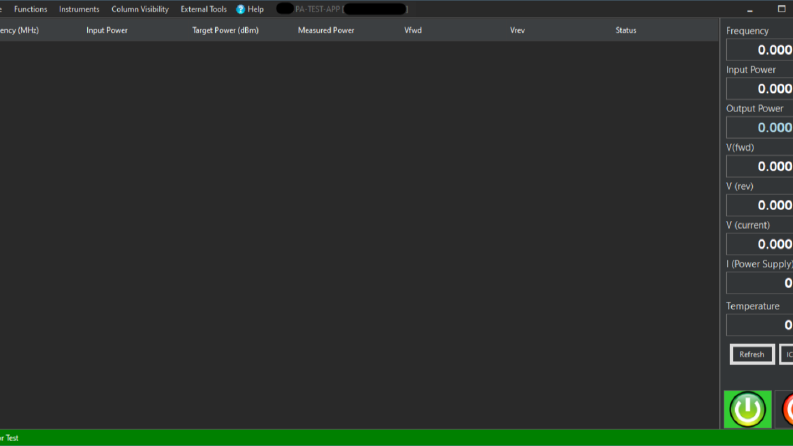Click the green status bar Test message
This screenshot has width=793, height=446.
click(x=9, y=438)
